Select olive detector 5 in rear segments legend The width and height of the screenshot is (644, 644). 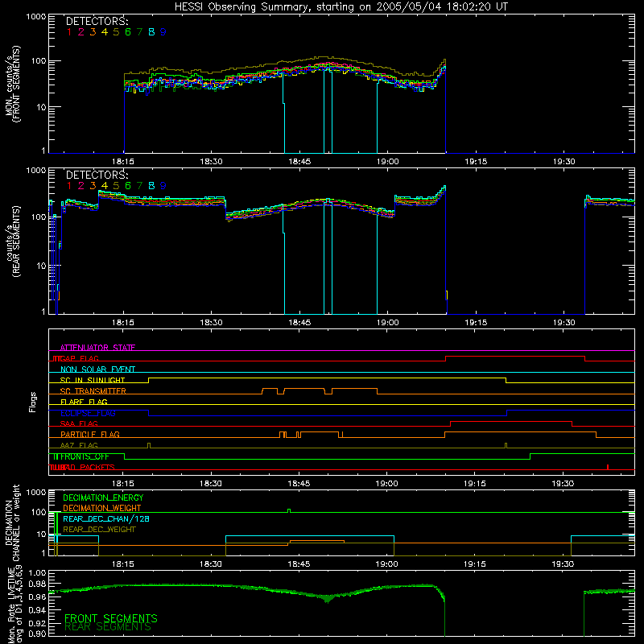[116, 186]
